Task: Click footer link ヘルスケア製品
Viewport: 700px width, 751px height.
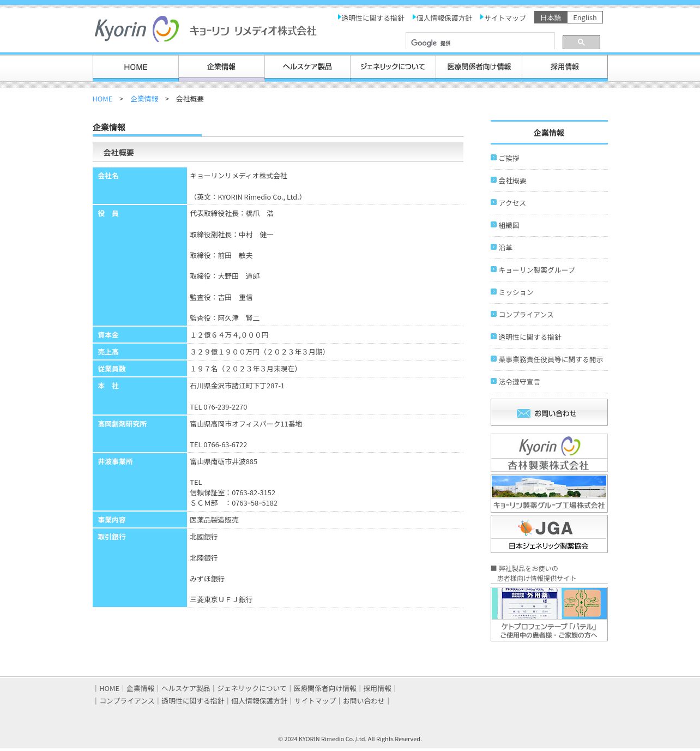Action: tap(186, 688)
